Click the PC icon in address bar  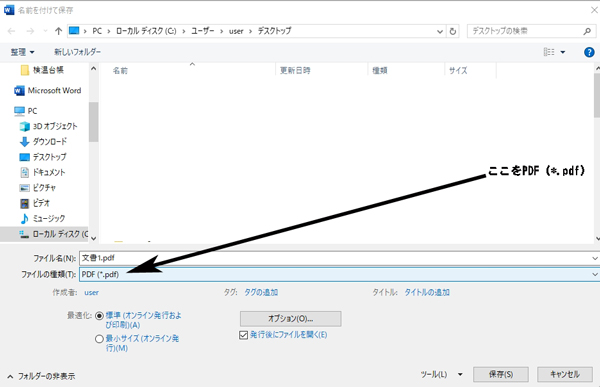[x=74, y=31]
